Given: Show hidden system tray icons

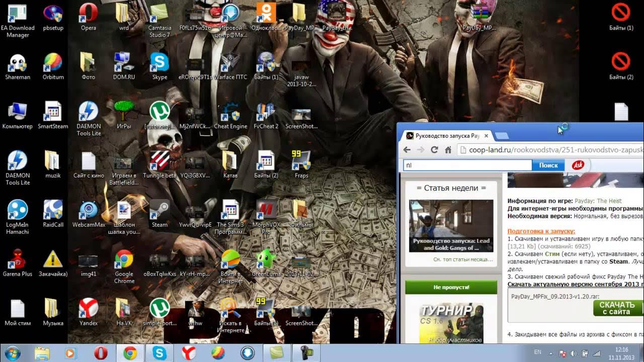Looking at the screenshot, I should tap(551, 354).
